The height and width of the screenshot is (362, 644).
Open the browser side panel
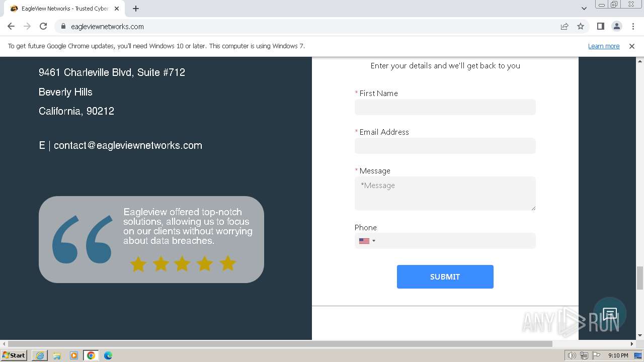pyautogui.click(x=600, y=26)
